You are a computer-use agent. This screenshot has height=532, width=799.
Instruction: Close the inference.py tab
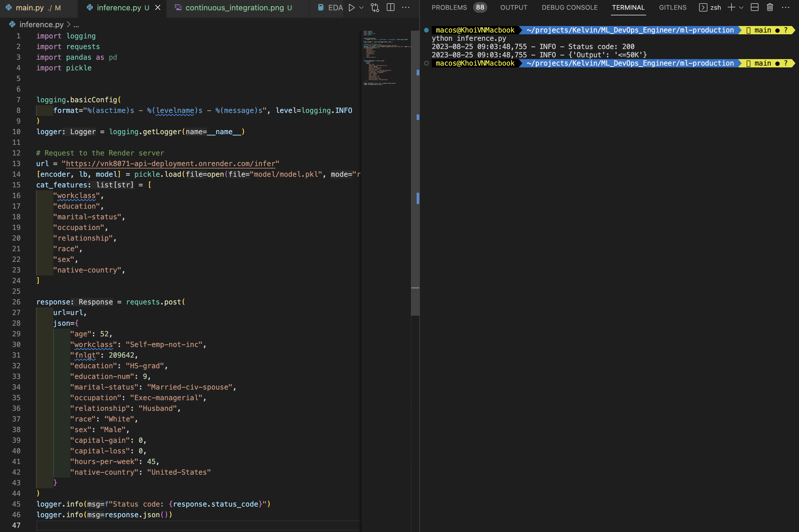pos(158,7)
